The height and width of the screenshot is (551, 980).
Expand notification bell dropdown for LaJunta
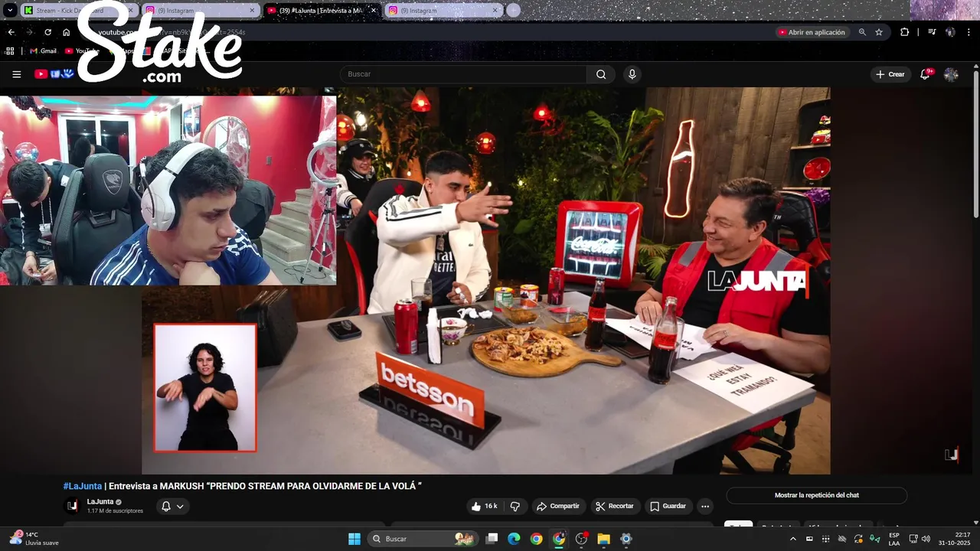[x=172, y=506]
